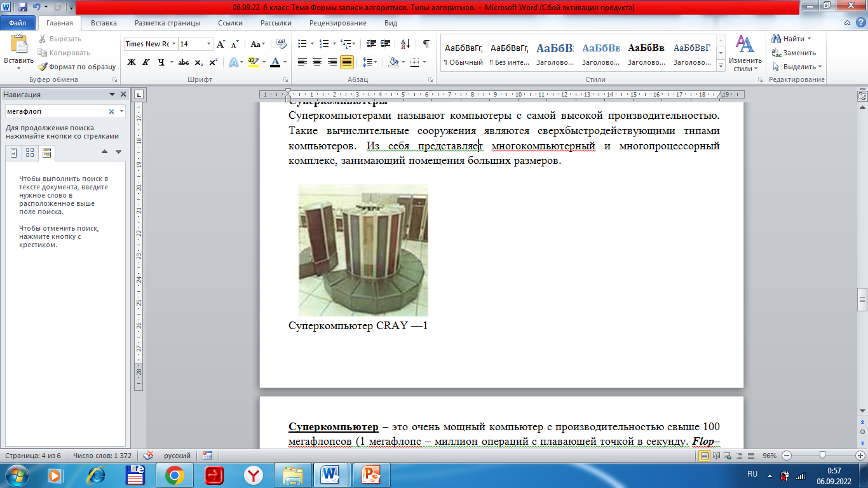Click the CRAY-1 supercomputer image
868x488 pixels.
click(363, 250)
